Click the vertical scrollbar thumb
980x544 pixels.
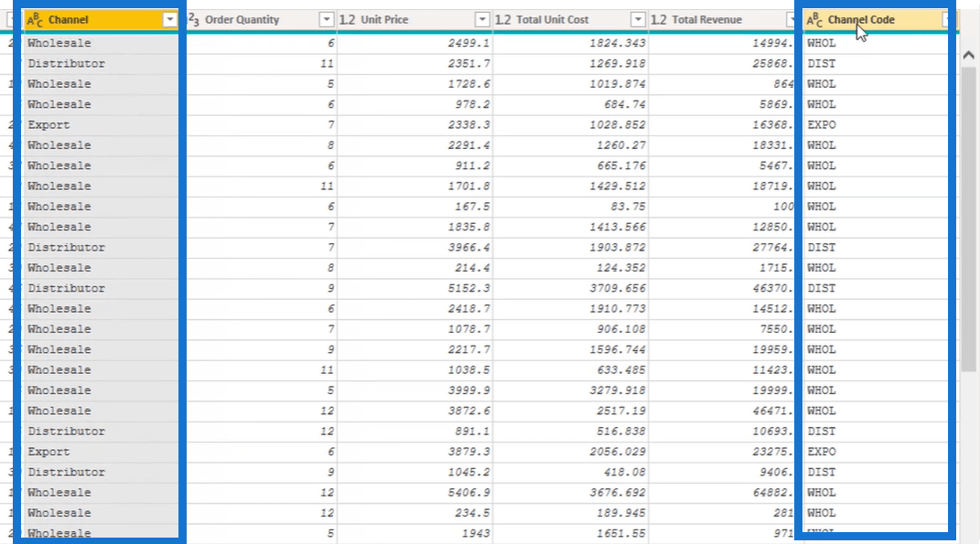(969, 219)
